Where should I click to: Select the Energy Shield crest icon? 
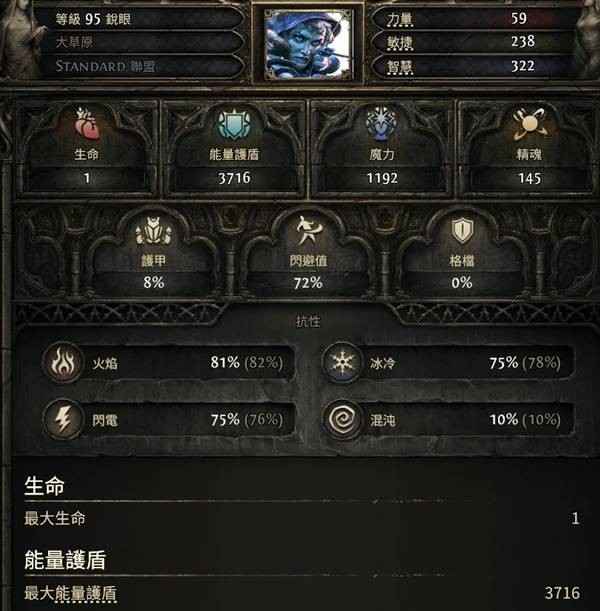(x=233, y=125)
